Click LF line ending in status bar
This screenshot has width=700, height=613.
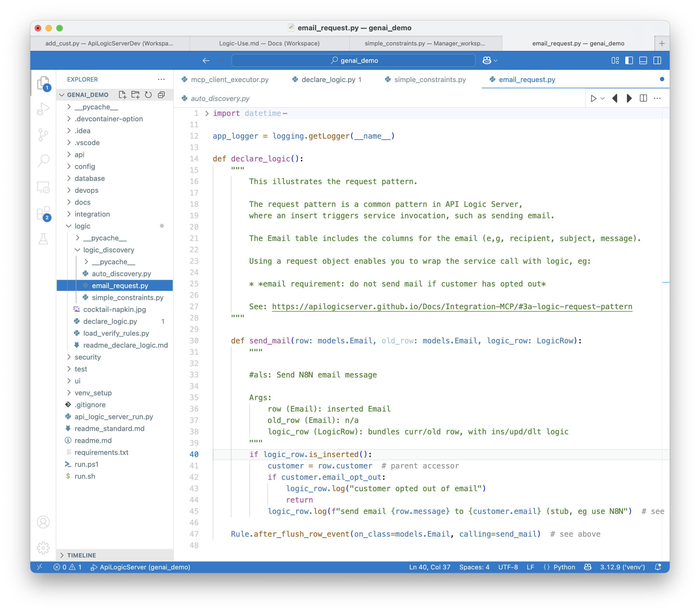click(530, 567)
